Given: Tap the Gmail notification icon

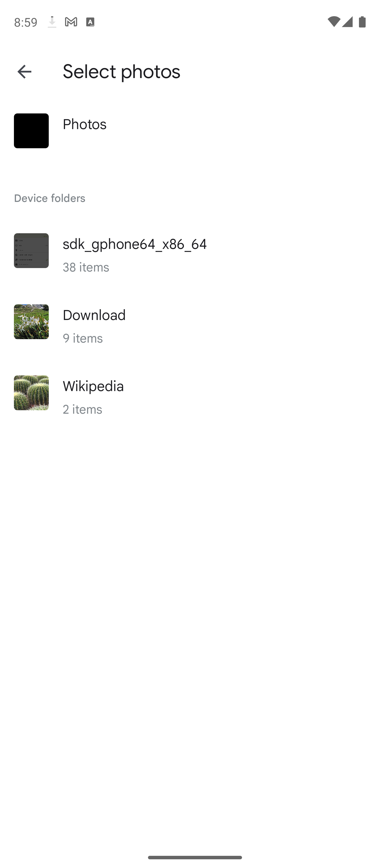Looking at the screenshot, I should (x=71, y=22).
